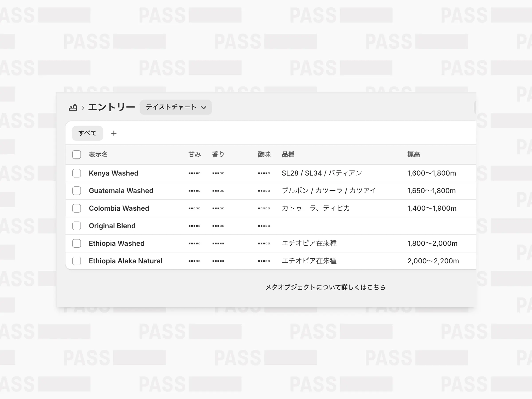Screen dimensions: 532x399
Task: Sort by the 表示名 column header
Action: click(98, 155)
